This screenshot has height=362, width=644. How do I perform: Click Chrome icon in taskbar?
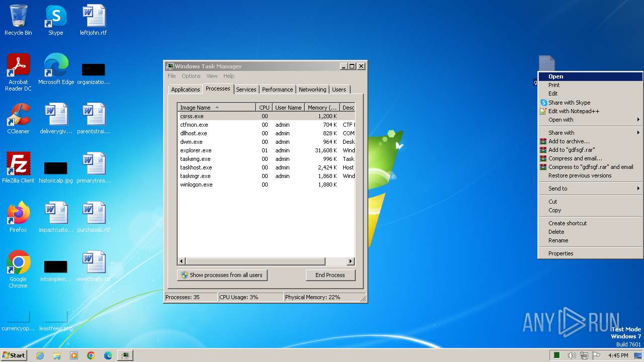click(91, 355)
